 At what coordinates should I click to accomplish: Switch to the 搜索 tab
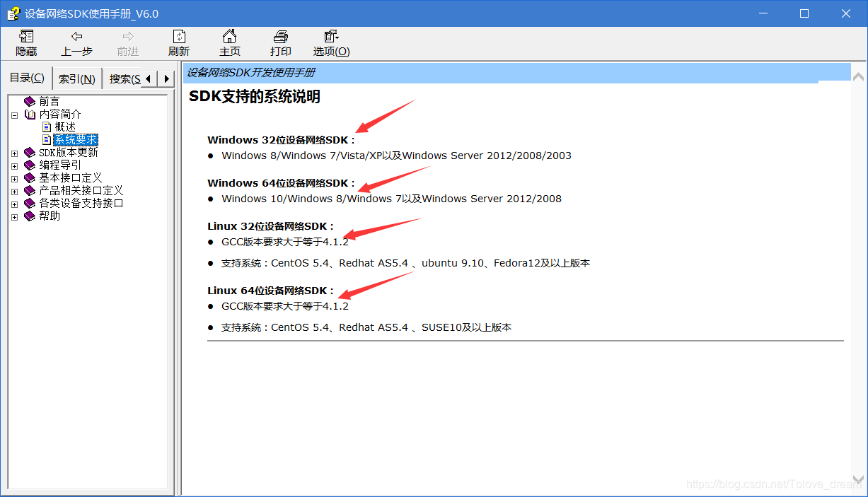pos(123,79)
